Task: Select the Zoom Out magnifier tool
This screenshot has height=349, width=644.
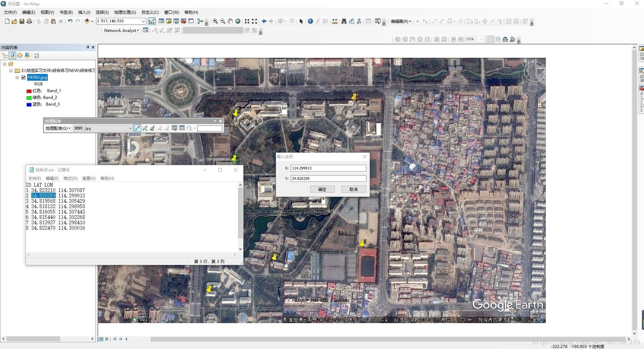Action: [x=223, y=21]
